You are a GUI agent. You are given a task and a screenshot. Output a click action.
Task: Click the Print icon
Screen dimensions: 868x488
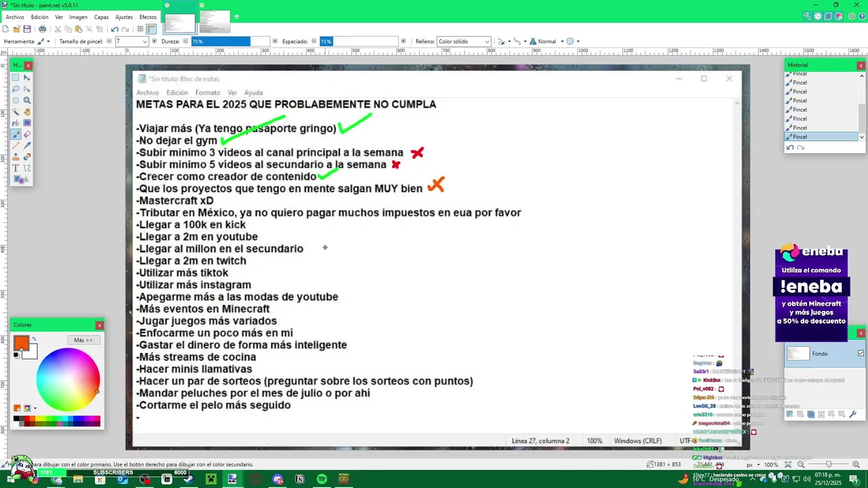42,29
